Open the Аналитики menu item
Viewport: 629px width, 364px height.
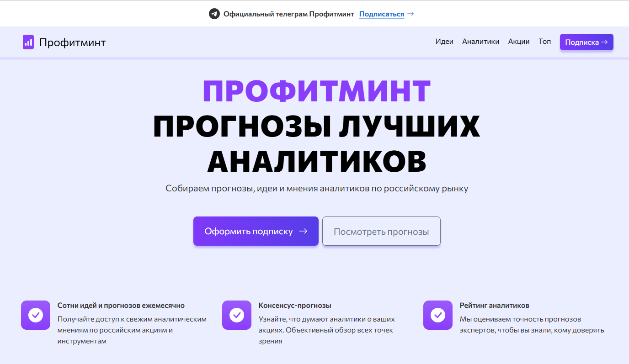(481, 42)
